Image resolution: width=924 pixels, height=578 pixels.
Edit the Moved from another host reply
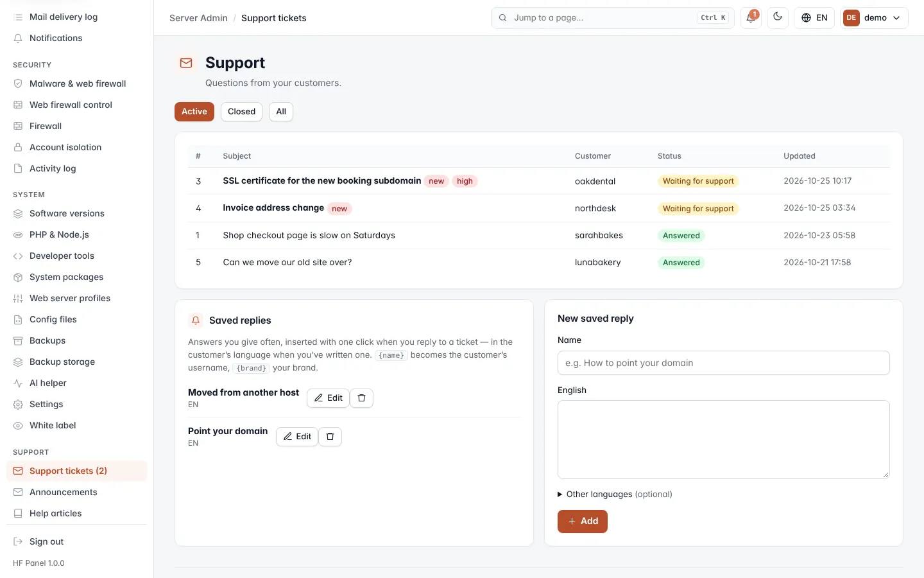pos(328,398)
